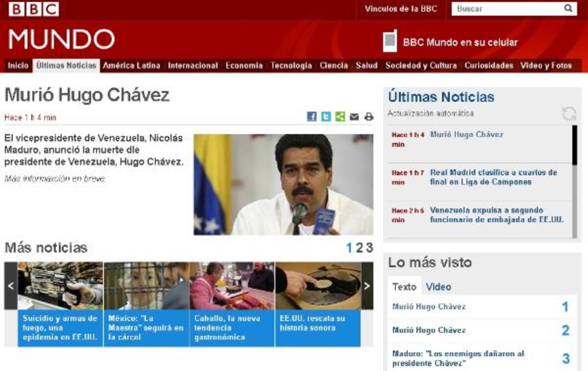Click Lo más visto heading
The image size is (588, 371).
point(430,262)
